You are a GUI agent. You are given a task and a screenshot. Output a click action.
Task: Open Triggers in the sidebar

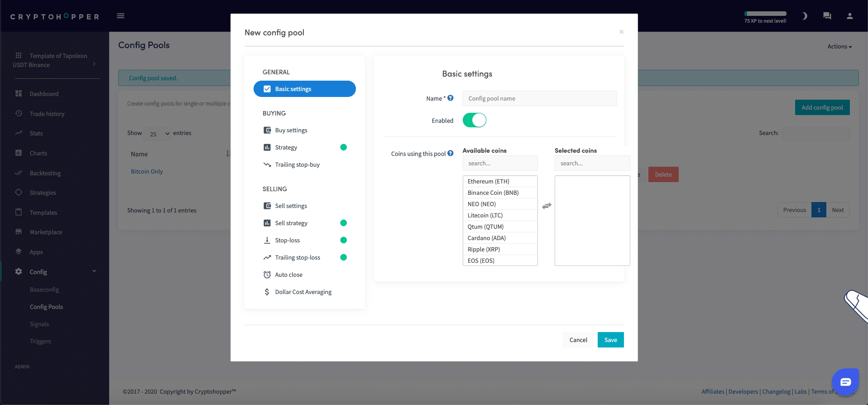[x=40, y=341]
